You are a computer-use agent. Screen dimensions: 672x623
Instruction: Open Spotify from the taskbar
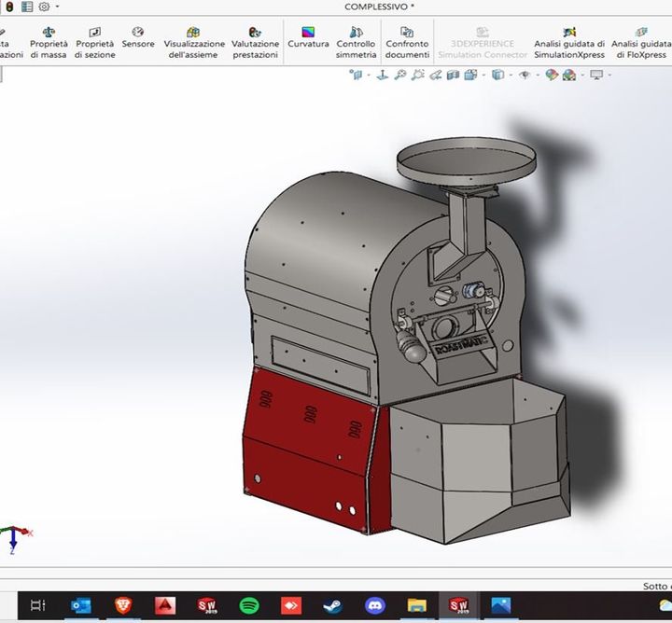coord(249,605)
